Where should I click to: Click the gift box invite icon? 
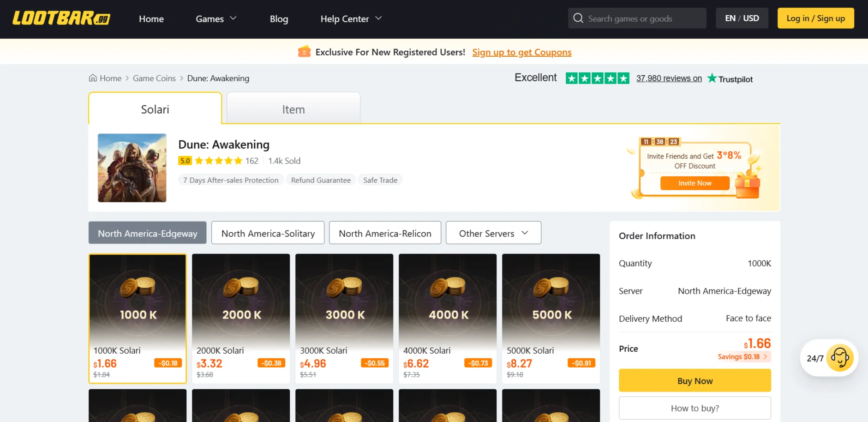[747, 185]
